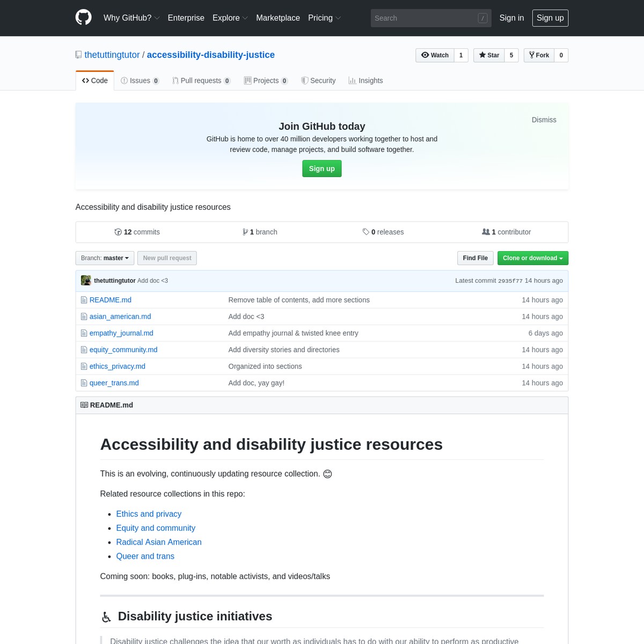This screenshot has width=644, height=644.
Task: Switch to the Projects tab
Action: (266, 80)
